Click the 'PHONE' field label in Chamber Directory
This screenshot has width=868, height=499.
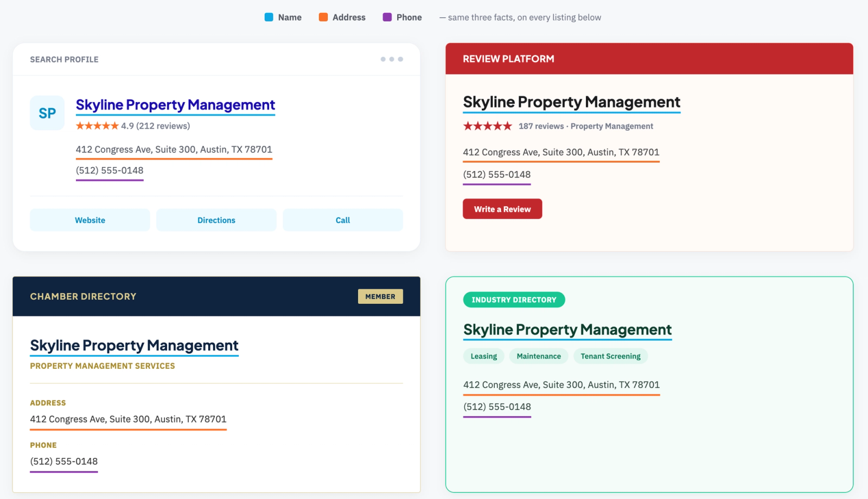pos(43,445)
